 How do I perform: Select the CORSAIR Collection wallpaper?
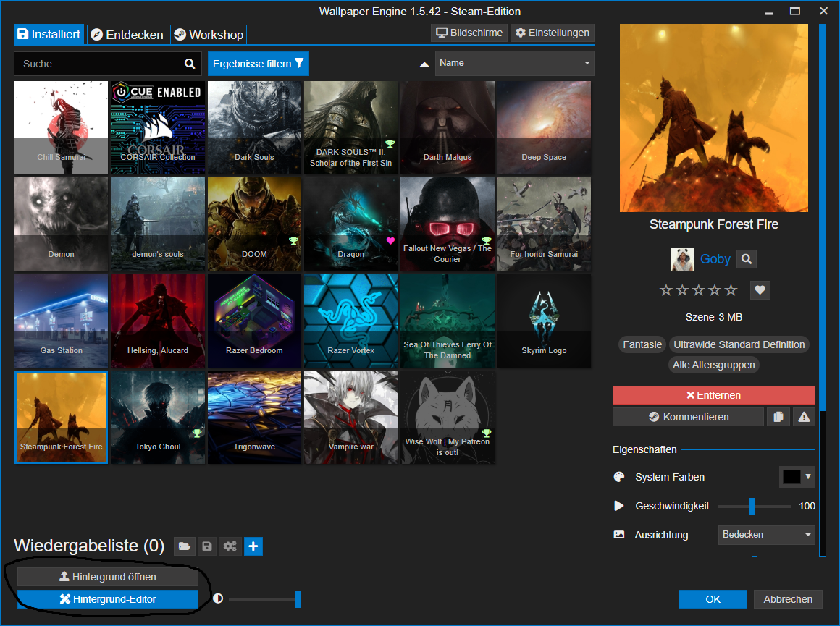[158, 127]
